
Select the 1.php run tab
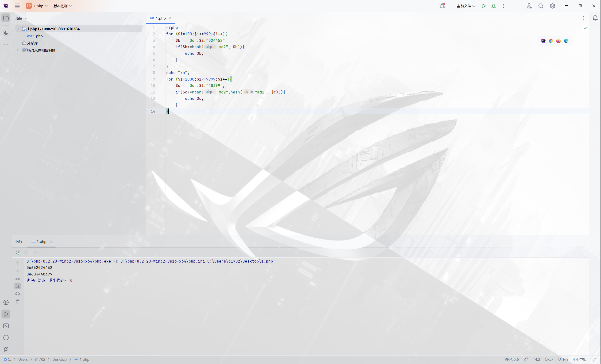(x=41, y=241)
